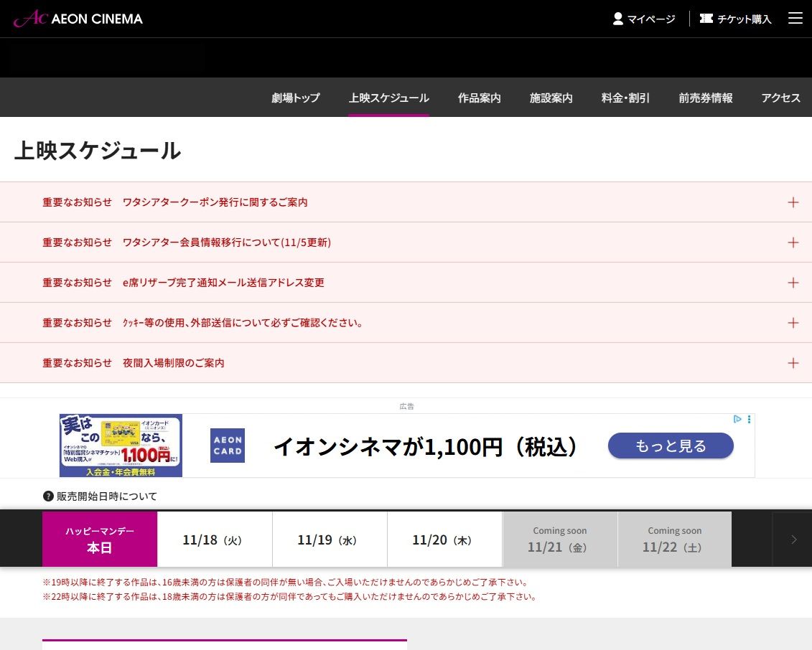Expand the e席リザーブ mail address notice

pos(793,283)
